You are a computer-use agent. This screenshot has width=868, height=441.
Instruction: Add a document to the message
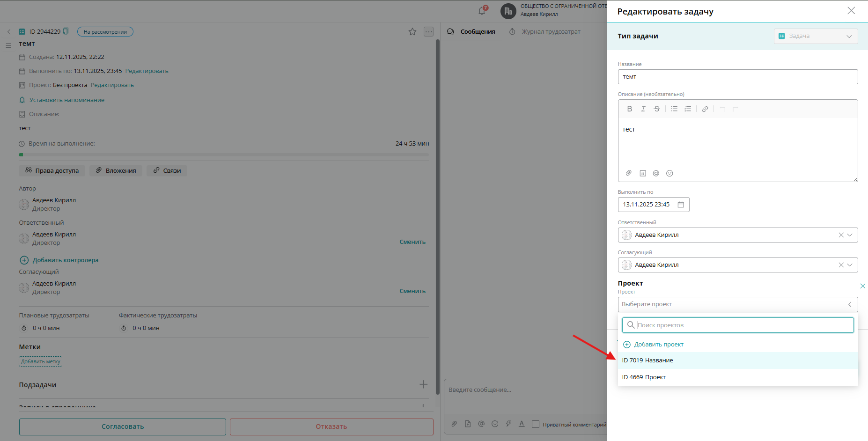(x=468, y=424)
